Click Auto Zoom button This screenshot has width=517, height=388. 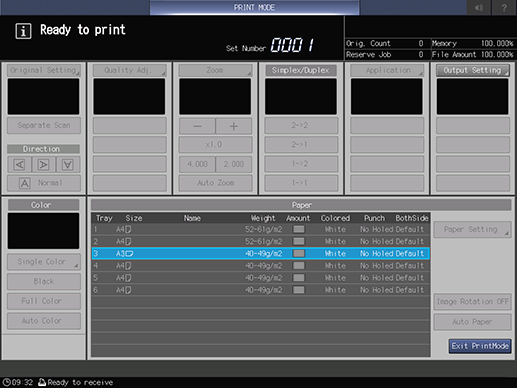pyautogui.click(x=215, y=183)
